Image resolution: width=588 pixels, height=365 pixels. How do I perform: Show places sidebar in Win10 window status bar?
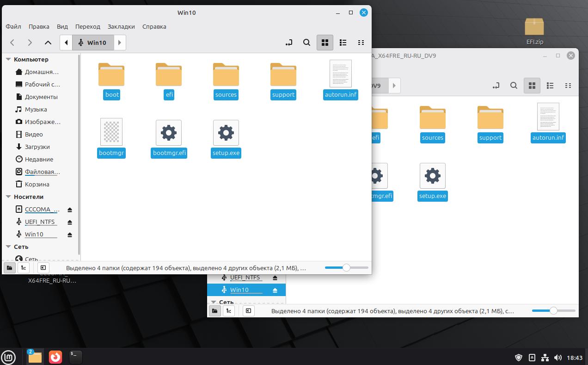point(9,267)
